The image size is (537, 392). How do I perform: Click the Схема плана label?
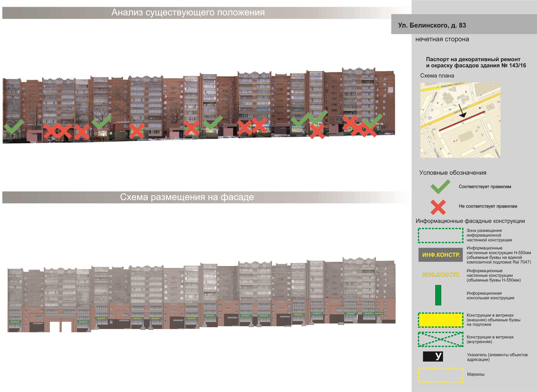click(x=437, y=76)
